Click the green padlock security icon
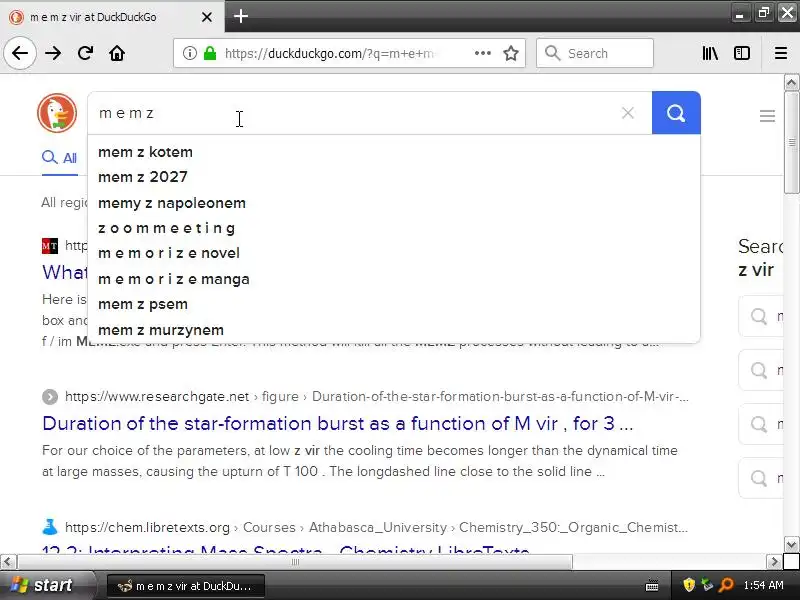 210,53
